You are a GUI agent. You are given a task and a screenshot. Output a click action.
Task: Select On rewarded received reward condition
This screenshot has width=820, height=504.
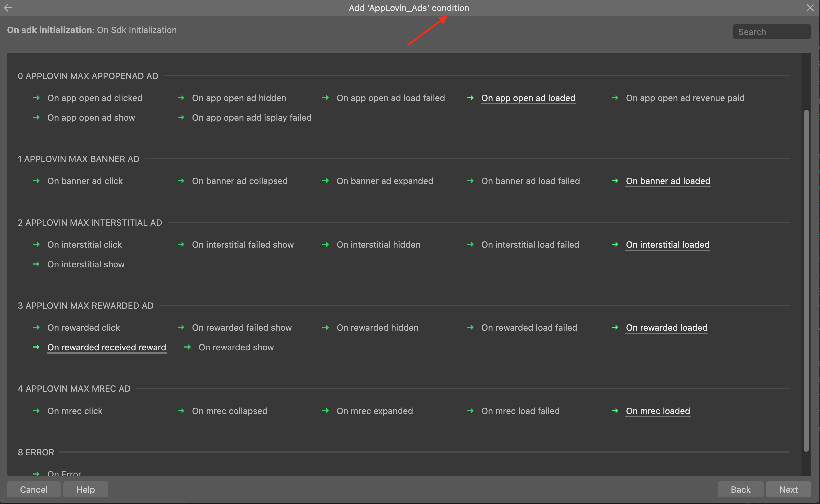click(x=107, y=347)
